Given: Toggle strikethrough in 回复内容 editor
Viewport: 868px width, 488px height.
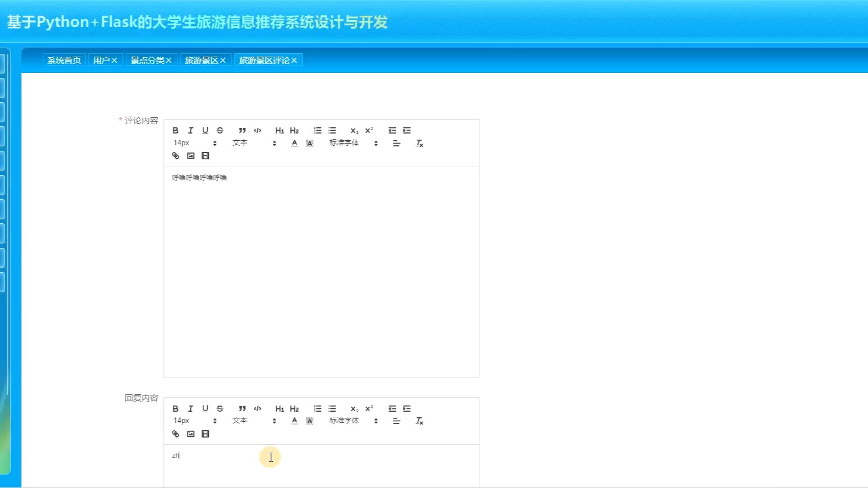Looking at the screenshot, I should coord(220,409).
